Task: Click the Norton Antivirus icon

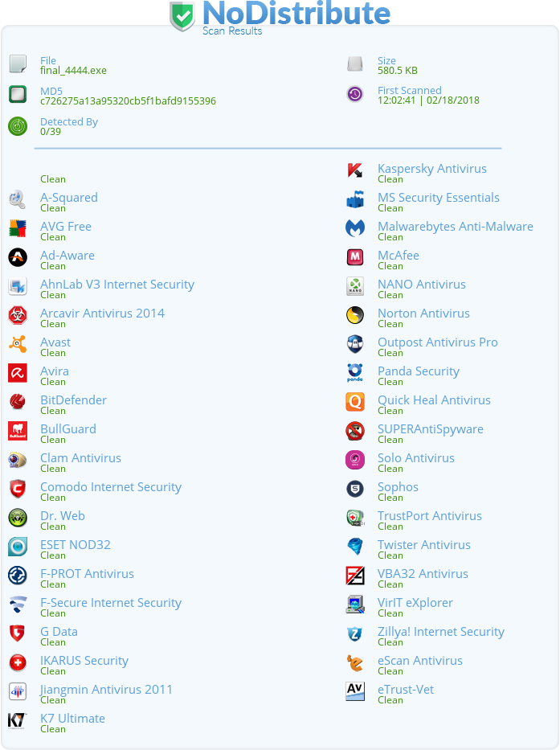Action: click(x=354, y=315)
